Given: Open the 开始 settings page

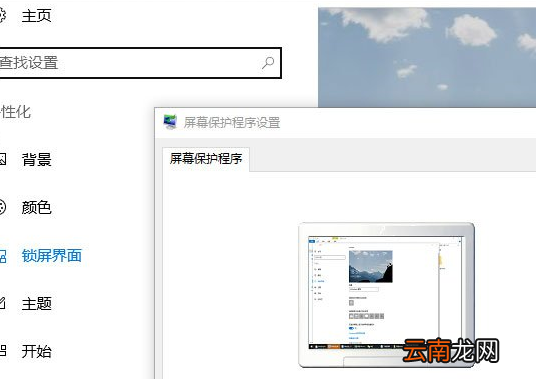Looking at the screenshot, I should tap(36, 351).
